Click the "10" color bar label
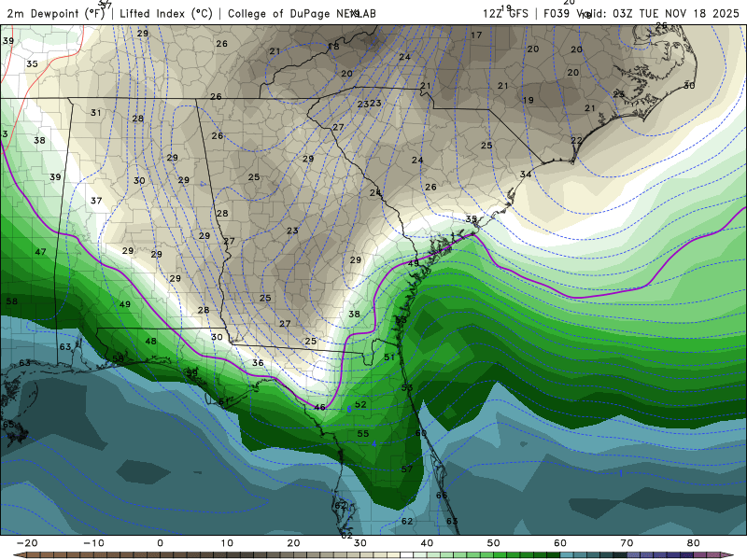The image size is (747, 560). 227,543
